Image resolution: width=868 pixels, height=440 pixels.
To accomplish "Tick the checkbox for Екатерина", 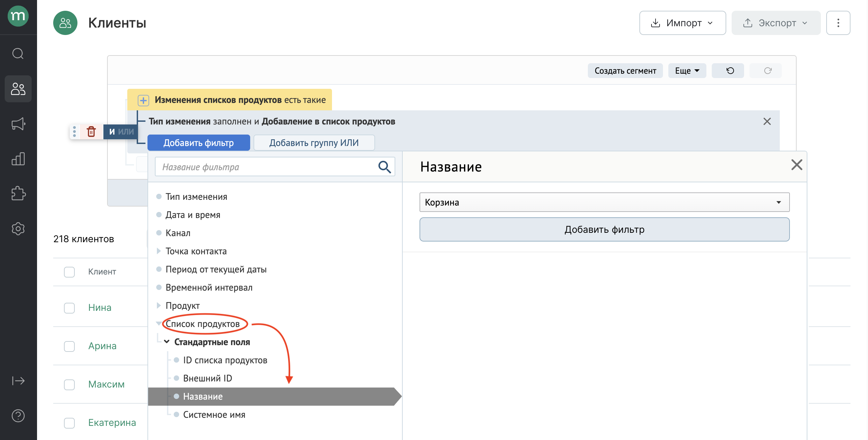I will (69, 423).
